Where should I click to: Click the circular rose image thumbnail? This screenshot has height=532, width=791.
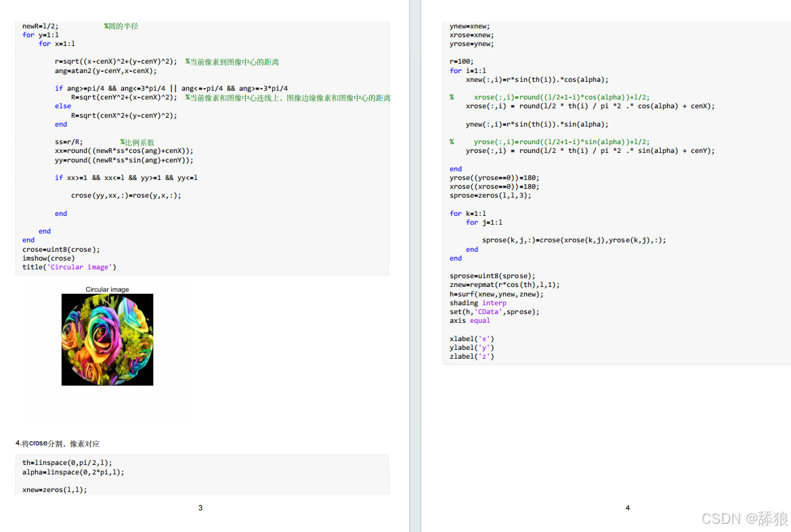coord(108,339)
